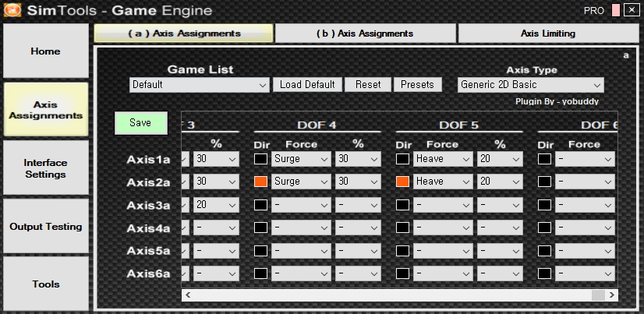Open DOF 5 percent dropdown for Axis2a
Image resolution: width=644 pixels, height=314 pixels.
500,182
